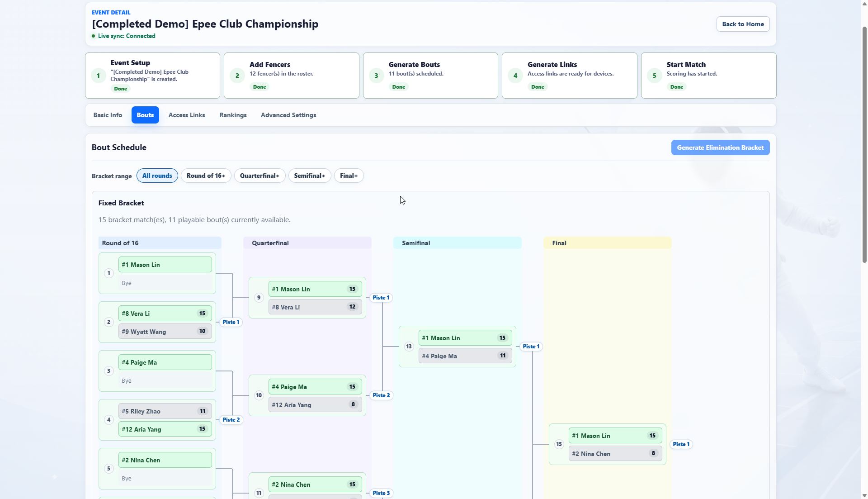Viewport: 868px width, 499px height.
Task: Click bout number 11 badge
Action: click(x=259, y=493)
